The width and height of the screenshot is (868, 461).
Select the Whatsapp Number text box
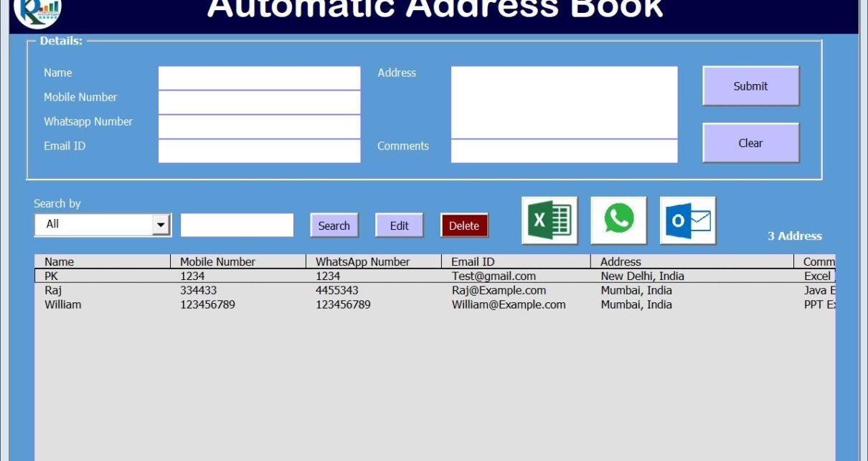click(259, 126)
